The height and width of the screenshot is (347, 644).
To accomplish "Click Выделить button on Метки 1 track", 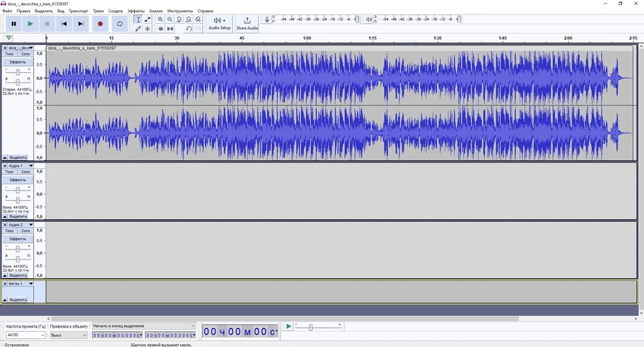I will [x=17, y=299].
